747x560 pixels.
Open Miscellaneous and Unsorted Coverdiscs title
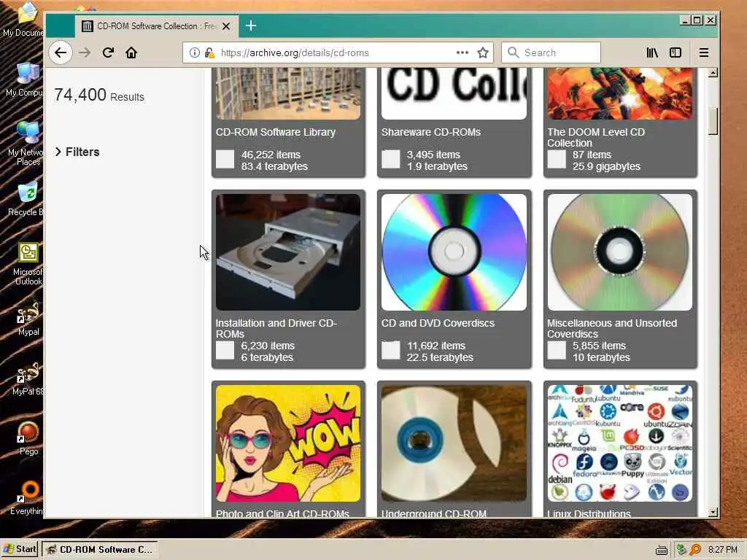click(x=612, y=328)
